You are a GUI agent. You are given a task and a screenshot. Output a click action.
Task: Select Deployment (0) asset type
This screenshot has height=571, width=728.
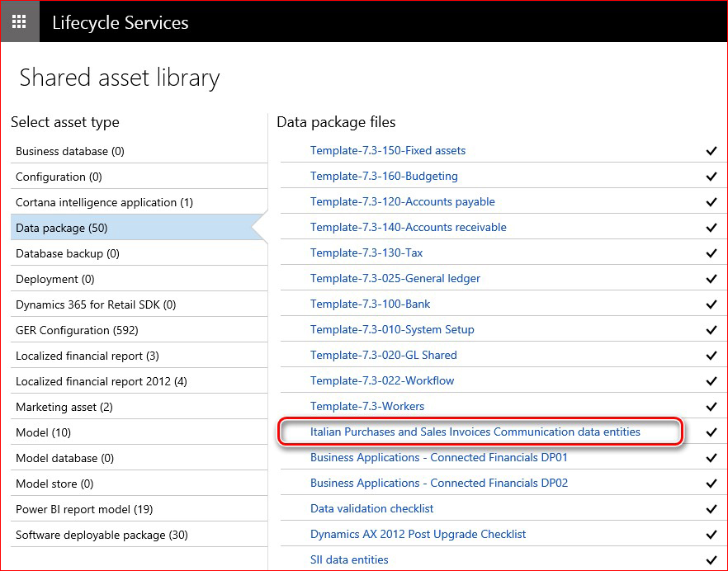click(x=139, y=279)
